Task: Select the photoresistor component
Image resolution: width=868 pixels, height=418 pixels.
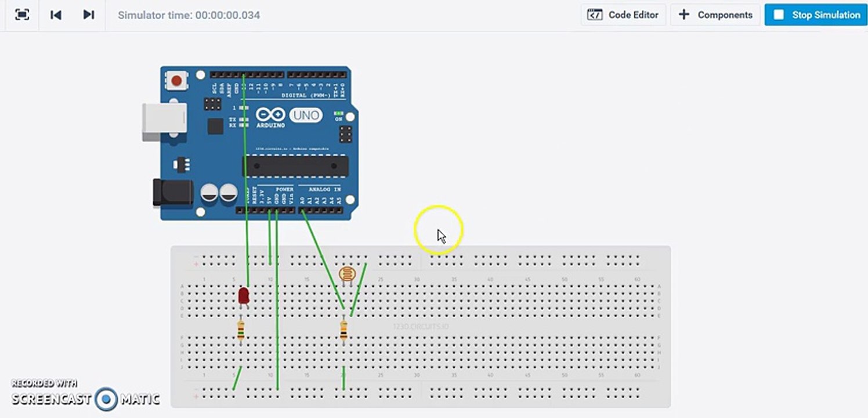Action: 346,276
